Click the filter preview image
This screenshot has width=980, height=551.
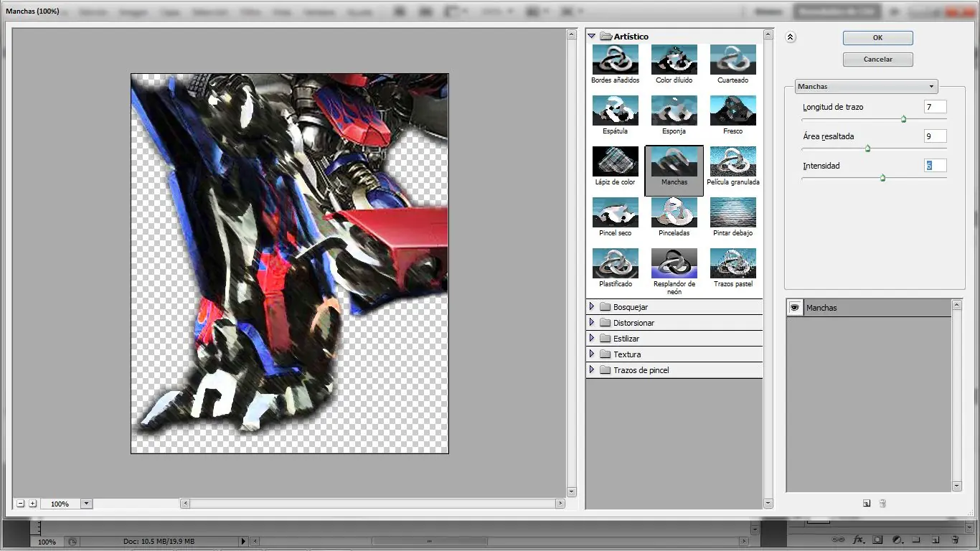(290, 263)
